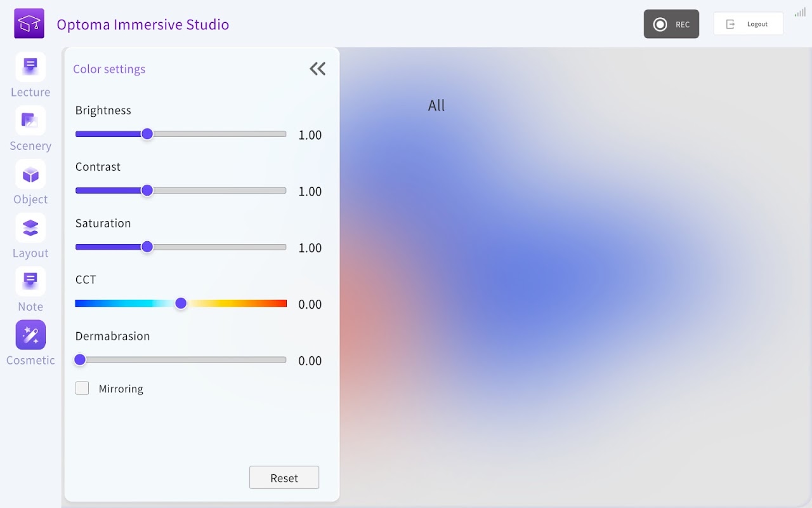The image size is (812, 508).
Task: Open the Layout stack icon
Action: coord(30,228)
